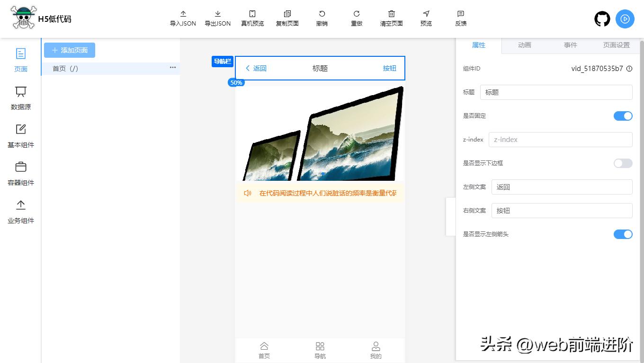Image resolution: width=644 pixels, height=363 pixels.
Task: Click the 反馈 feedback icon
Action: coord(460,18)
